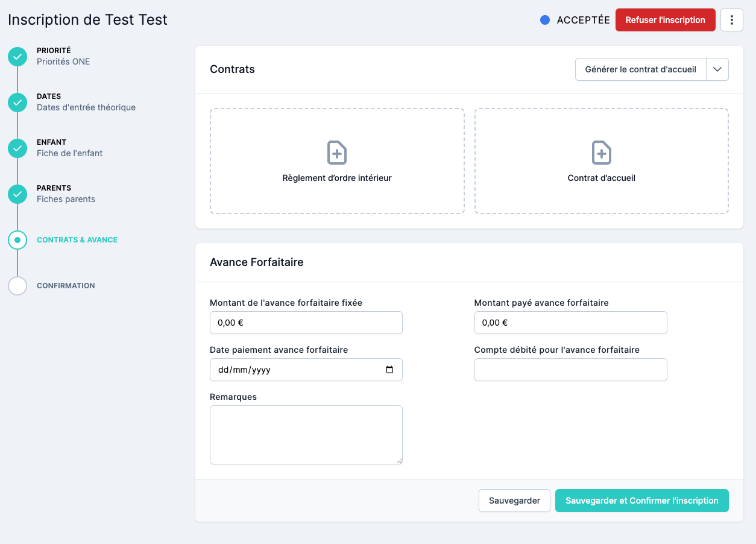This screenshot has width=756, height=544.
Task: Open the calendar picker for payment date
Action: click(389, 370)
